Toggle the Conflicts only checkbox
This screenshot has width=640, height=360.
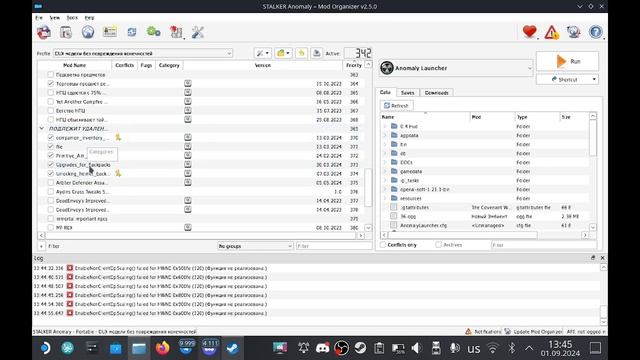coord(383,245)
